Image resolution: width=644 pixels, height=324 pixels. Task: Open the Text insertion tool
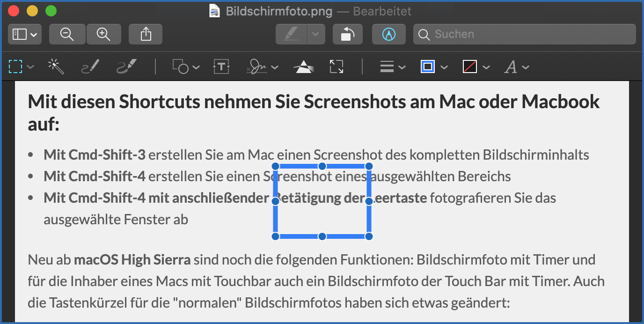(220, 66)
